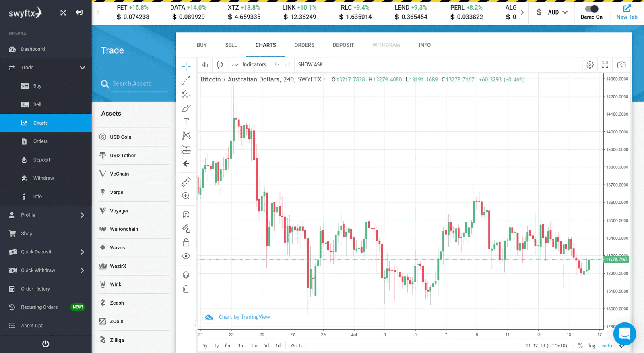Viewport: 644px width, 353px height.
Task: Open Recurring Orders
Action: [46, 307]
